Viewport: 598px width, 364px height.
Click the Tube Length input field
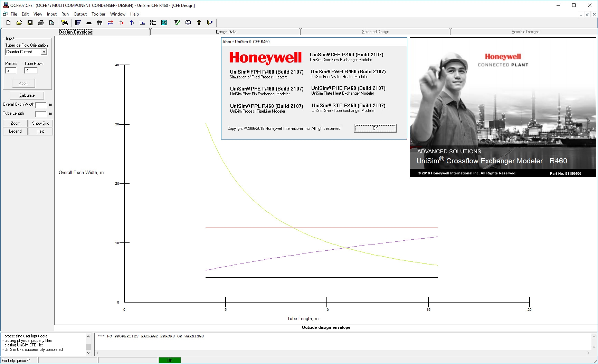[x=41, y=114]
